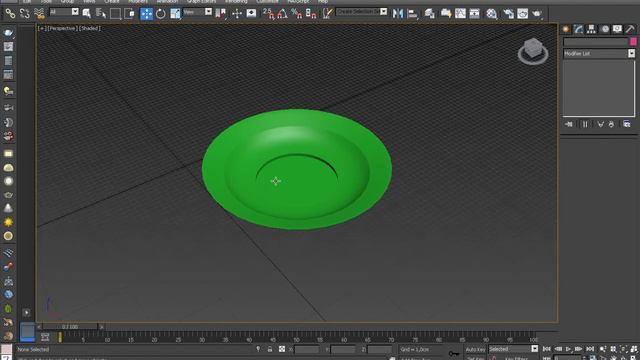Switch to the Motion command panel tab

605,29
